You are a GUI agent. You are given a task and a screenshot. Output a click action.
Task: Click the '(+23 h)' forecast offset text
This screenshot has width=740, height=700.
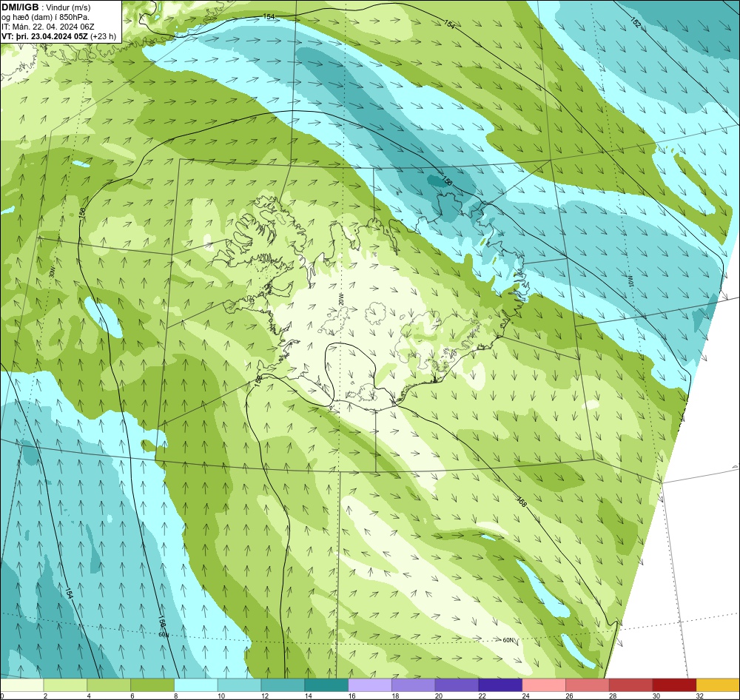(x=104, y=36)
